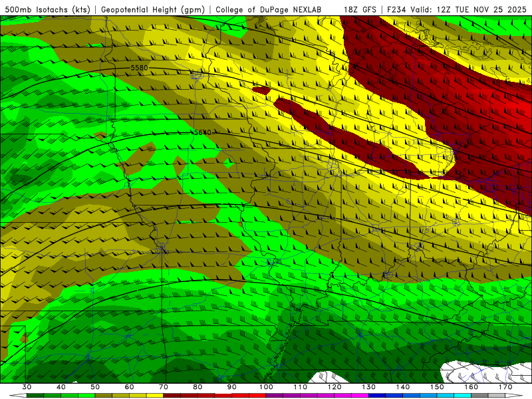Click the 100 value on the color scale

(266, 387)
